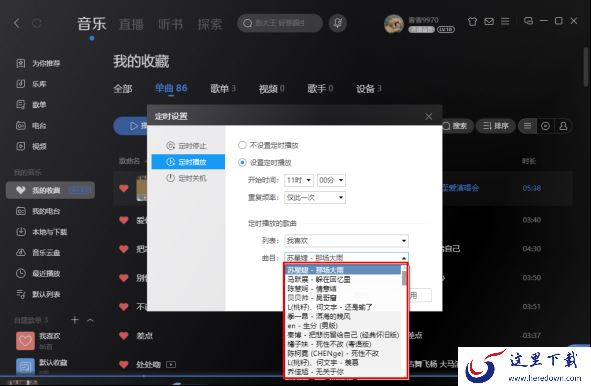Click the circular locate icon in view toggle
This screenshot has height=386, width=591.
click(545, 126)
